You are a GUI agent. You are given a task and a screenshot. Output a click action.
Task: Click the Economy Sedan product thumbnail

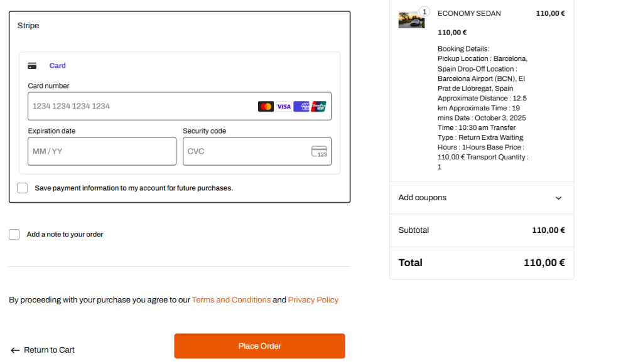[x=411, y=20]
